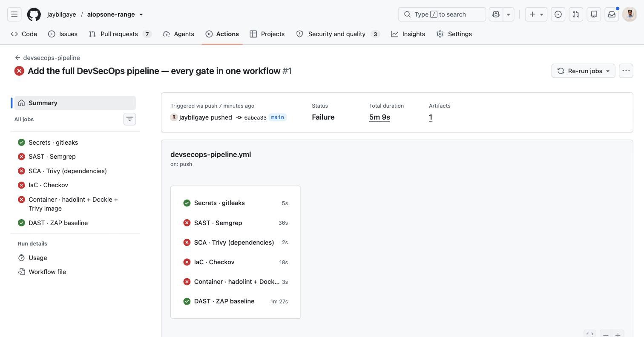Click the jaybilgaye pusher avatar

click(x=174, y=117)
